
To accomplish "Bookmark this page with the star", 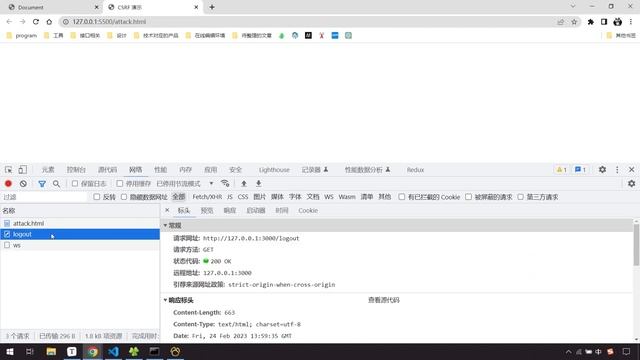I will point(574,22).
